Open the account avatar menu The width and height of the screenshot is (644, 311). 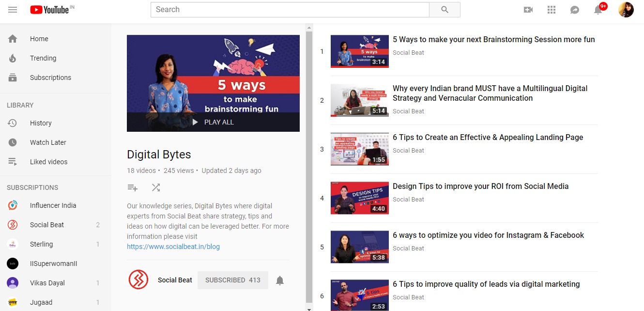626,10
